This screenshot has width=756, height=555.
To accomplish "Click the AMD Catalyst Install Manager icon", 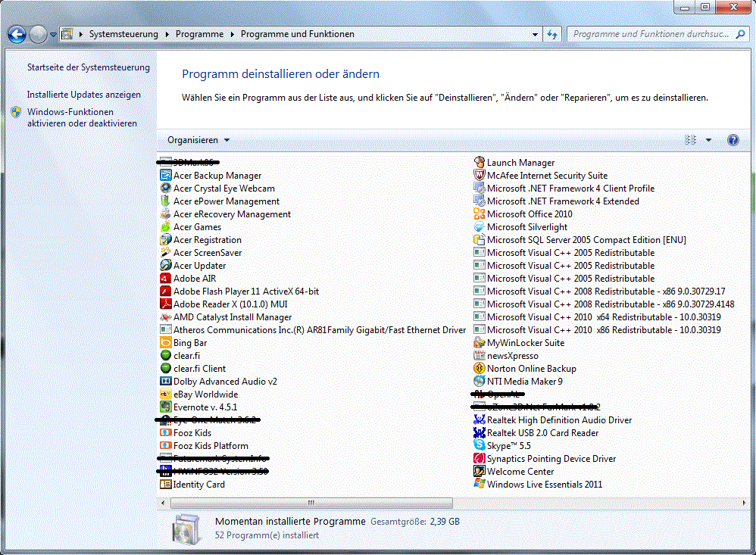I will coord(165,317).
